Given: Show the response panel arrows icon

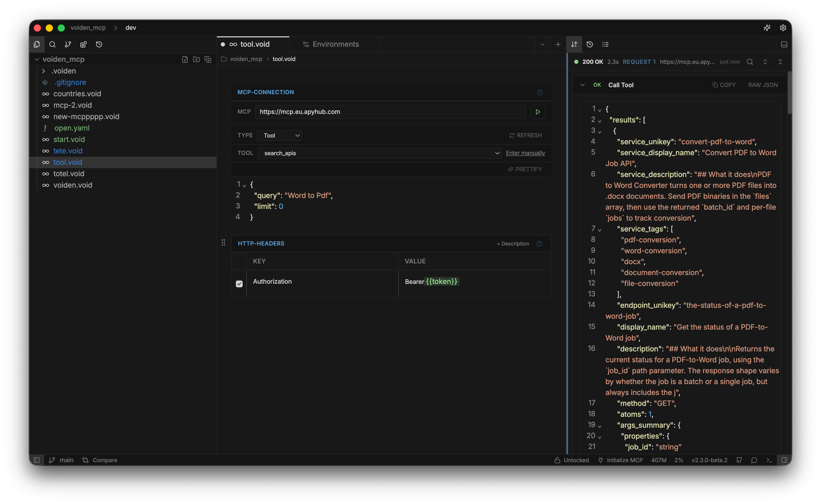Looking at the screenshot, I should tap(574, 44).
